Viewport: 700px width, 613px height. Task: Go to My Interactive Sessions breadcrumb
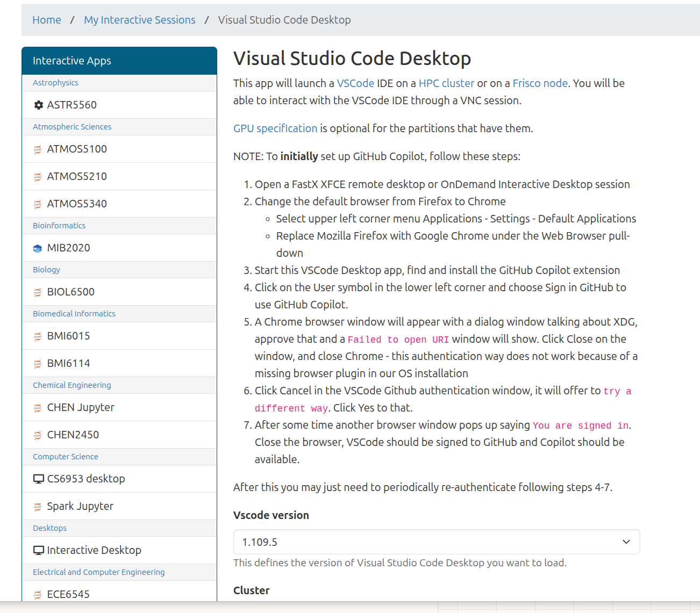(139, 19)
